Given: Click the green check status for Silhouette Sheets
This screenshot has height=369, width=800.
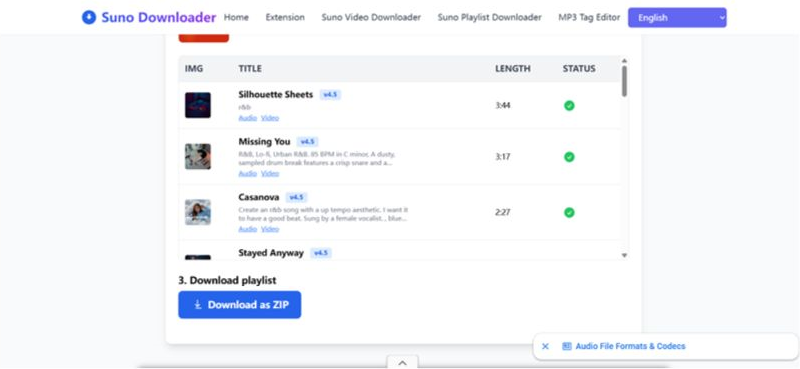Looking at the screenshot, I should coord(569,106).
